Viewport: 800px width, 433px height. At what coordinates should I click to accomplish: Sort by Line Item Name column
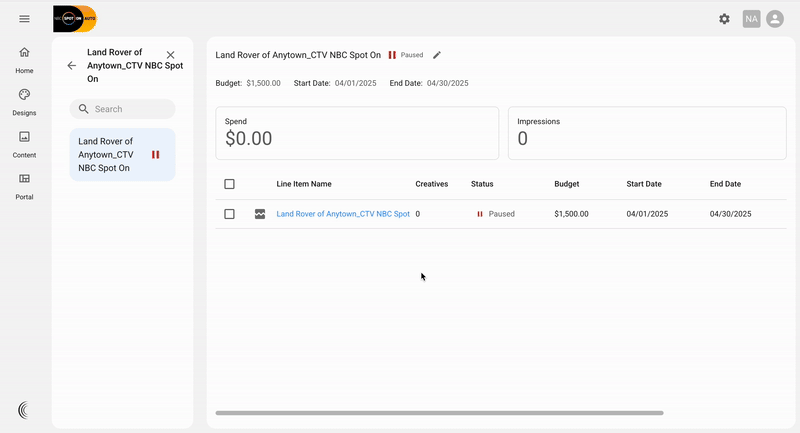304,184
